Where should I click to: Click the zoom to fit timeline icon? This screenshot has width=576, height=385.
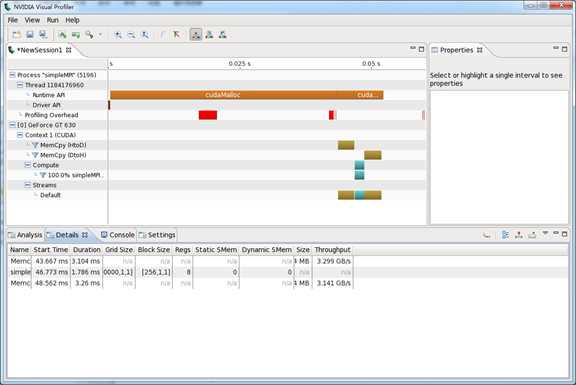[x=145, y=35]
